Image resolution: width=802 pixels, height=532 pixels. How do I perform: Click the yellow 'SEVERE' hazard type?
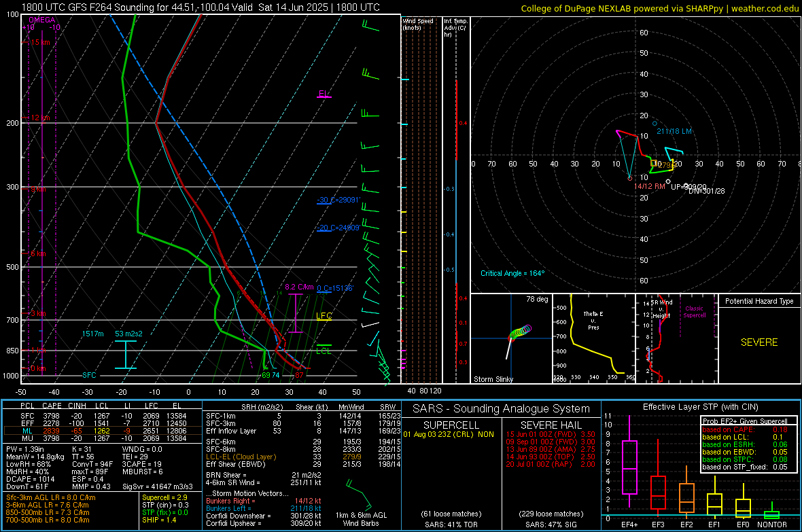759,342
